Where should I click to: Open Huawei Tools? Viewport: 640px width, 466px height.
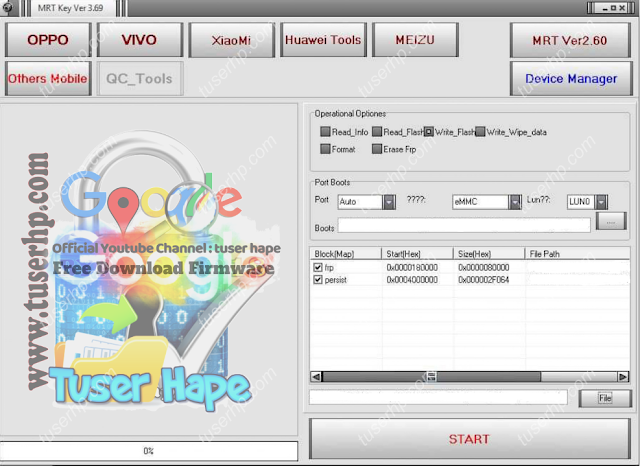click(323, 40)
